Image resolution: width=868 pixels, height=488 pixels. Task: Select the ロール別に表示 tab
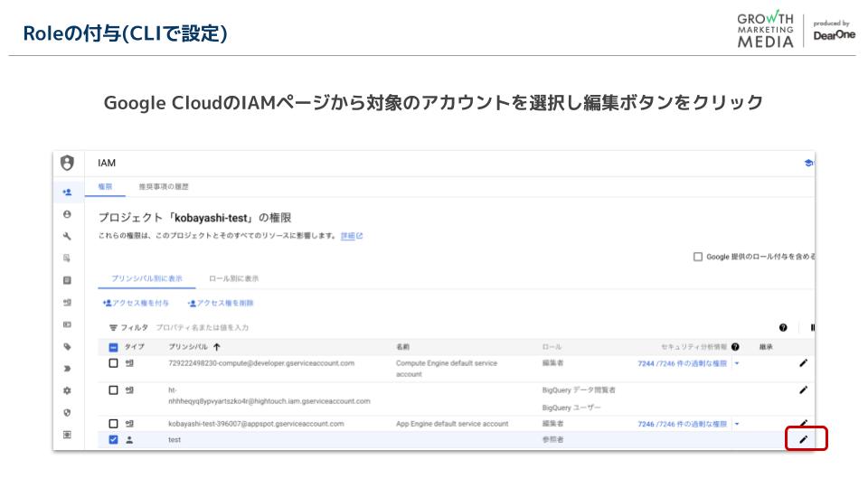[233, 278]
